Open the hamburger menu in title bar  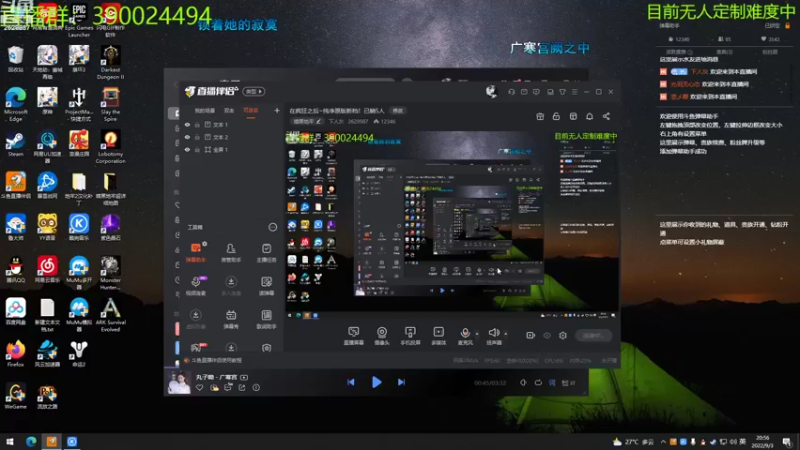[574, 92]
